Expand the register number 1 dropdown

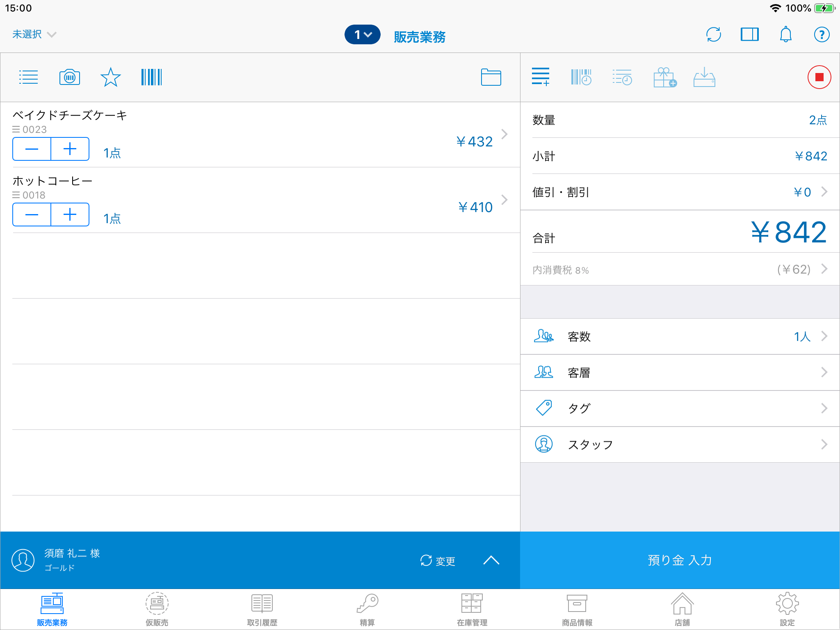click(x=362, y=34)
